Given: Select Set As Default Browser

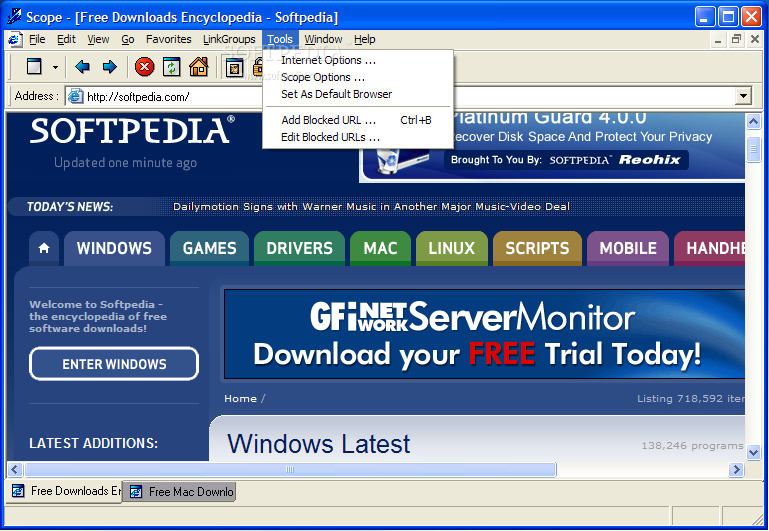Looking at the screenshot, I should tap(358, 94).
